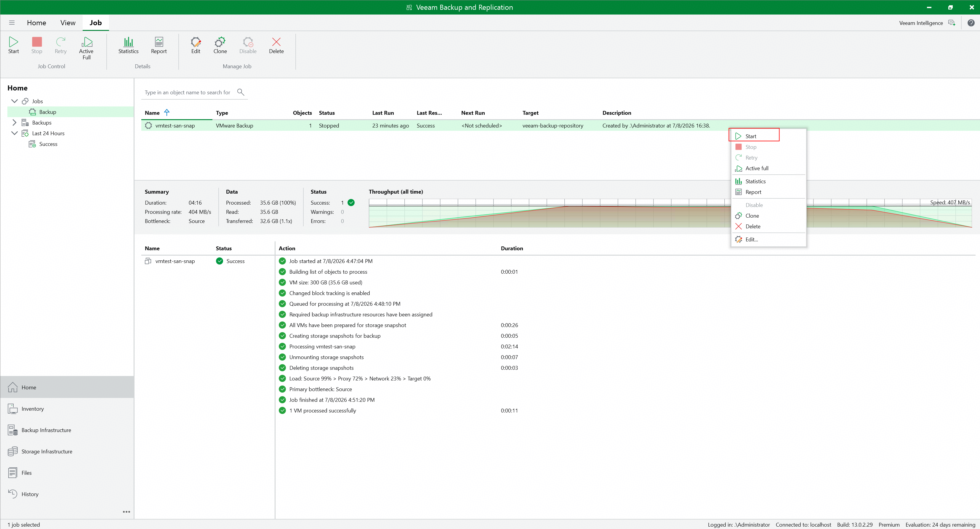
Task: Click the veeam-backup-repository target cell
Action: pos(553,126)
